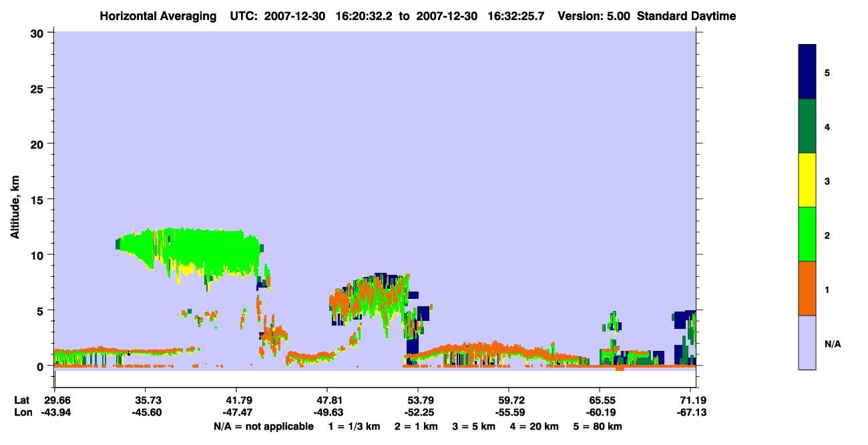Viewport: 868px width, 445px height.
Task: Click latitude value 53.79
Action: pos(418,400)
